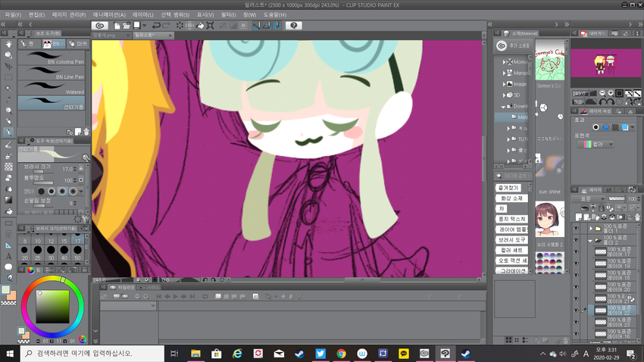Open the 편집(E) menu
644x362 pixels.
(36, 15)
